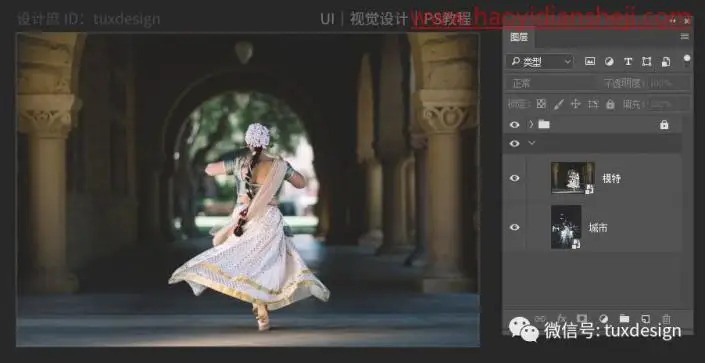Filter layers by pixel layer icon
The width and height of the screenshot is (705, 363).
click(589, 62)
